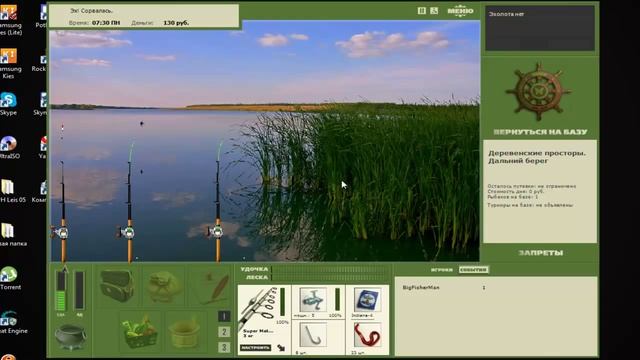
Task: Click the НАСТРОИТЬ setup button
Action: point(256,348)
